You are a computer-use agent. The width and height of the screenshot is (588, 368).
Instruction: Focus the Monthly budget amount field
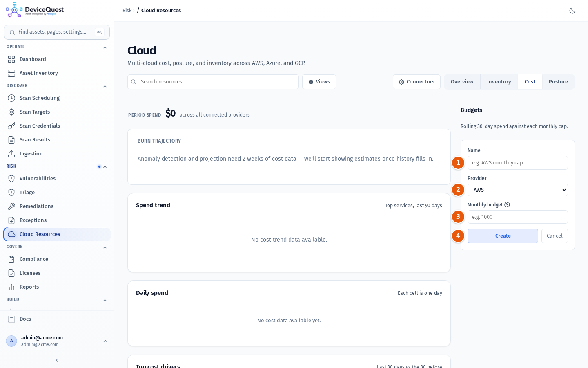(518, 217)
